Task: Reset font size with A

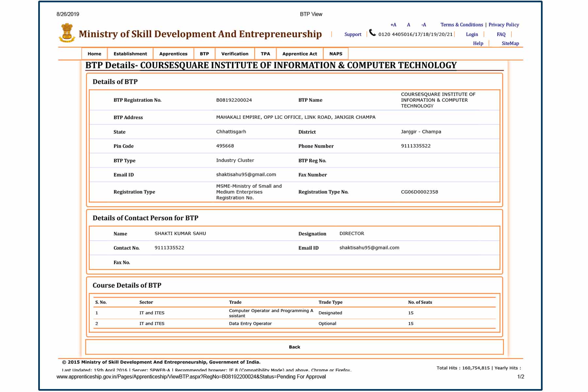Action: (x=408, y=25)
